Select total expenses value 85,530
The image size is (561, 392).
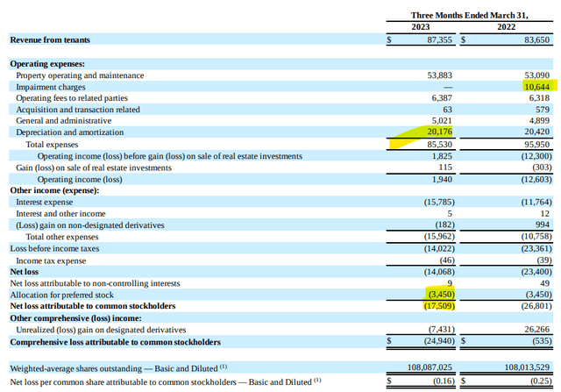439,145
